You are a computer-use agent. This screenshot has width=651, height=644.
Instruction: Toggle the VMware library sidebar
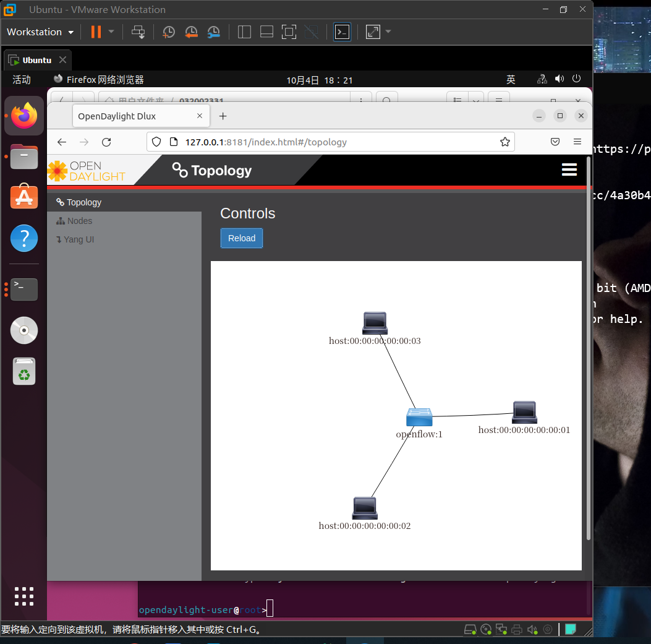click(x=244, y=32)
